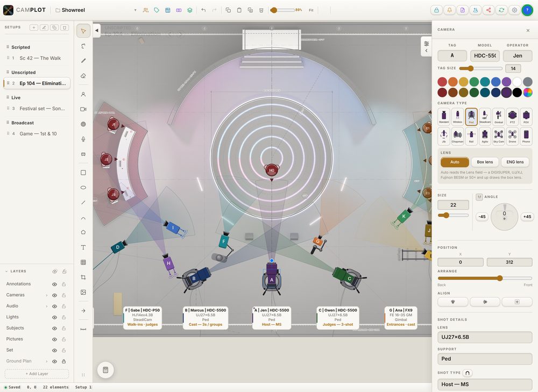This screenshot has height=392, width=538.
Task: Click the undo arrow in top toolbar
Action: pyautogui.click(x=203, y=10)
